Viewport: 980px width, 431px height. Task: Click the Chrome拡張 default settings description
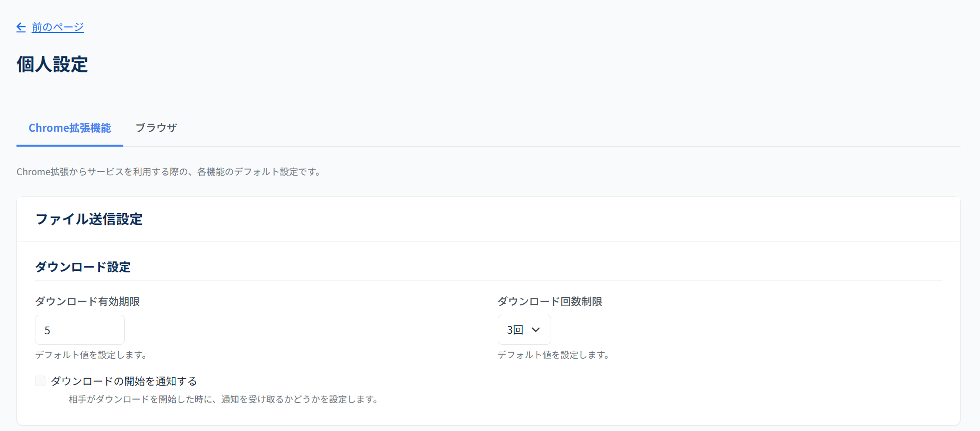pyautogui.click(x=169, y=172)
